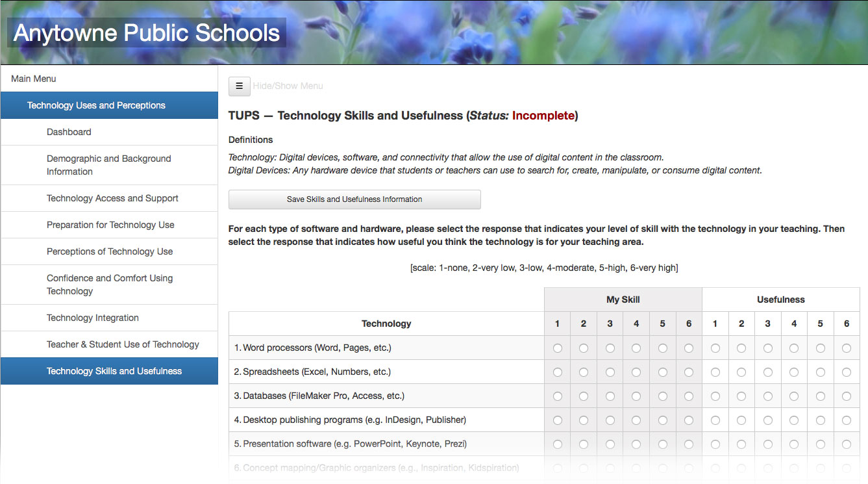Set Presentation software My Skill to 2
The image size is (868, 484).
tap(584, 444)
